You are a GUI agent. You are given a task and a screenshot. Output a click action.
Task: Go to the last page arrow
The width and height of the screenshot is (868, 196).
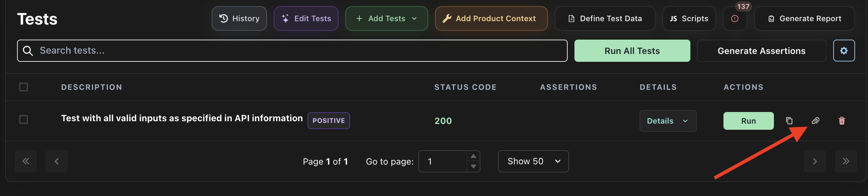[846, 161]
